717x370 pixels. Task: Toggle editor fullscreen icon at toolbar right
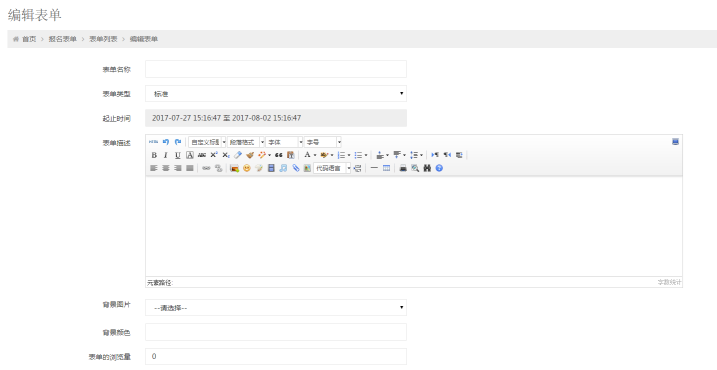point(675,142)
